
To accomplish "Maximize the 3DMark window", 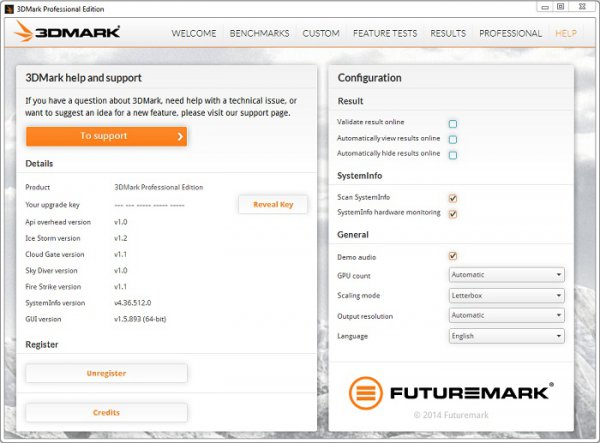I will pos(561,7).
